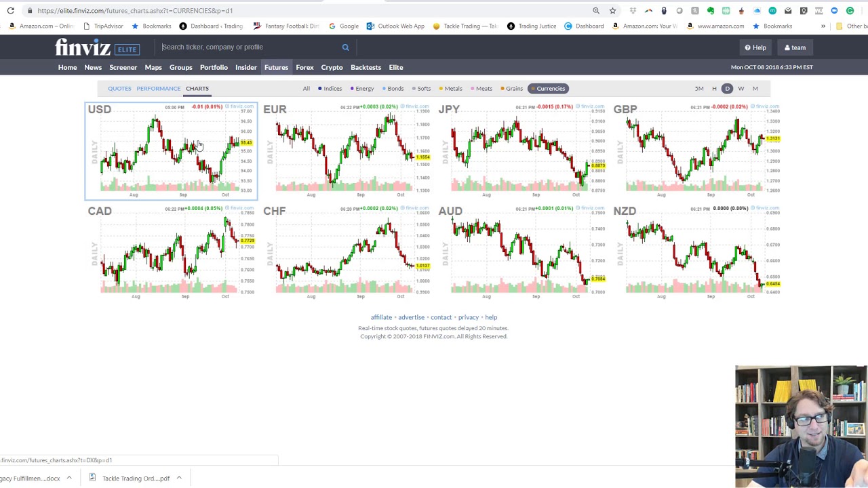Set timeframe to W weekly
This screenshot has height=488, width=868.
click(x=741, y=88)
